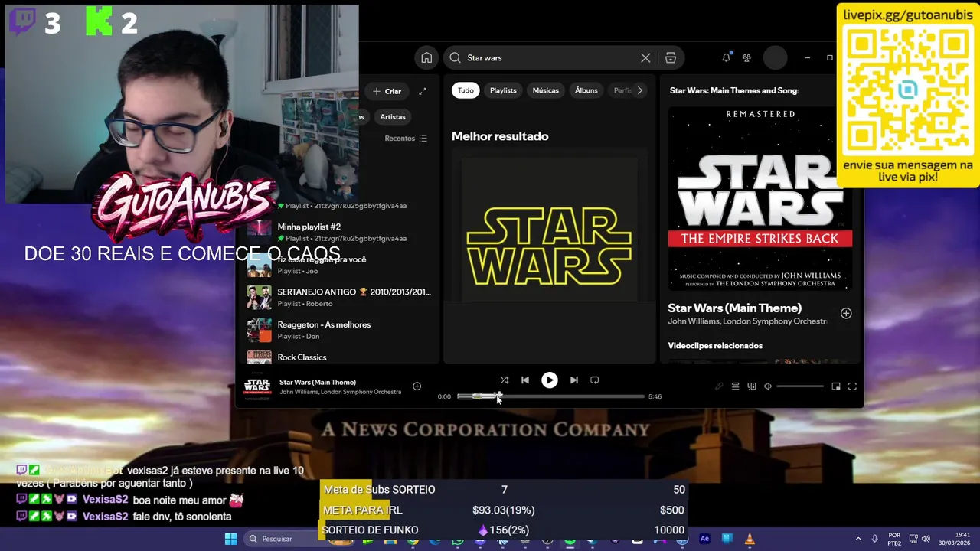Screen dimensions: 980x551
Task: Click chat username VexisaS2 "boa noite" message
Action: 105,500
